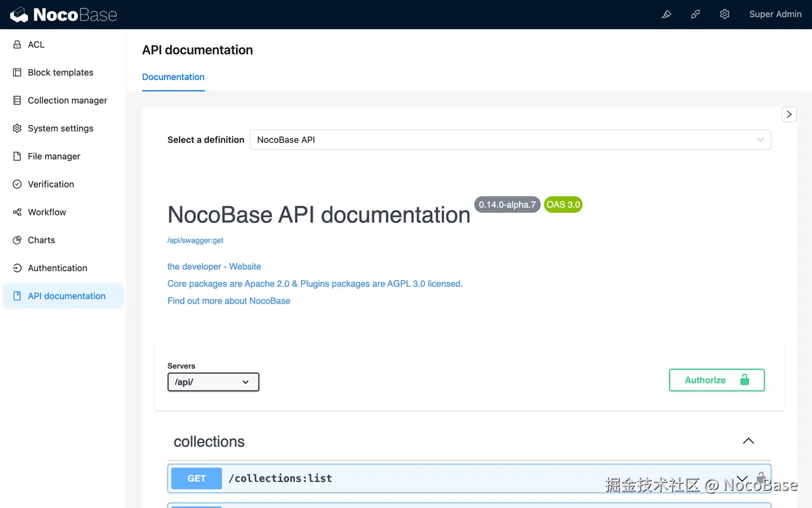Click the right-edge panel expand arrow

(x=789, y=114)
